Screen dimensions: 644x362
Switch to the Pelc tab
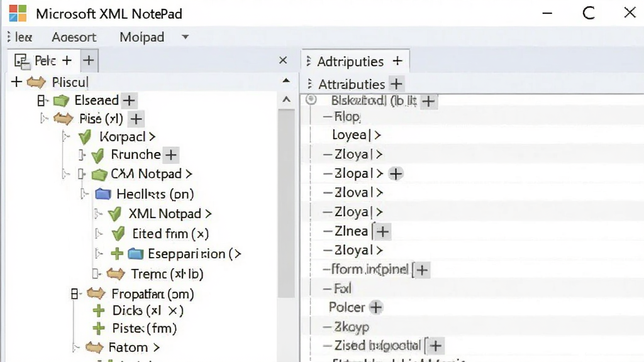coord(45,61)
